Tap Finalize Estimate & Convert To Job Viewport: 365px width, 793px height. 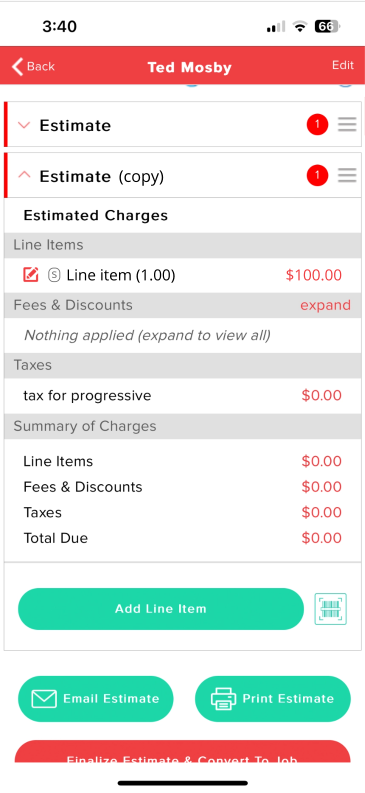[x=182, y=752]
